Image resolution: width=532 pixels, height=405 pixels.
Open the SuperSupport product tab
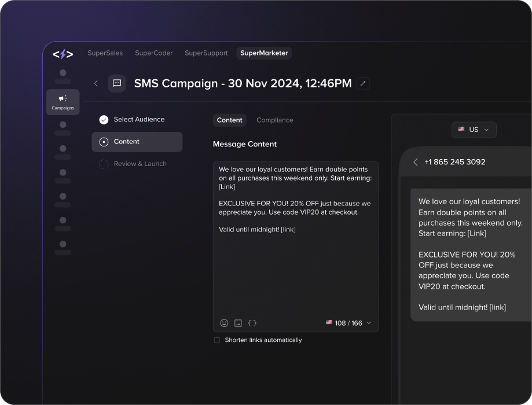click(x=206, y=53)
